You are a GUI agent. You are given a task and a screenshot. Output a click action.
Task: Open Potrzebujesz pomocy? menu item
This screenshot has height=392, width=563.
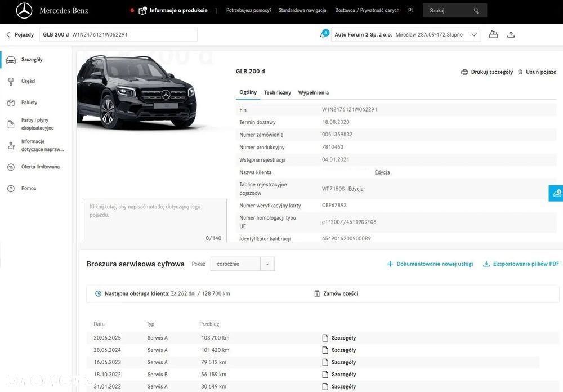coord(249,11)
